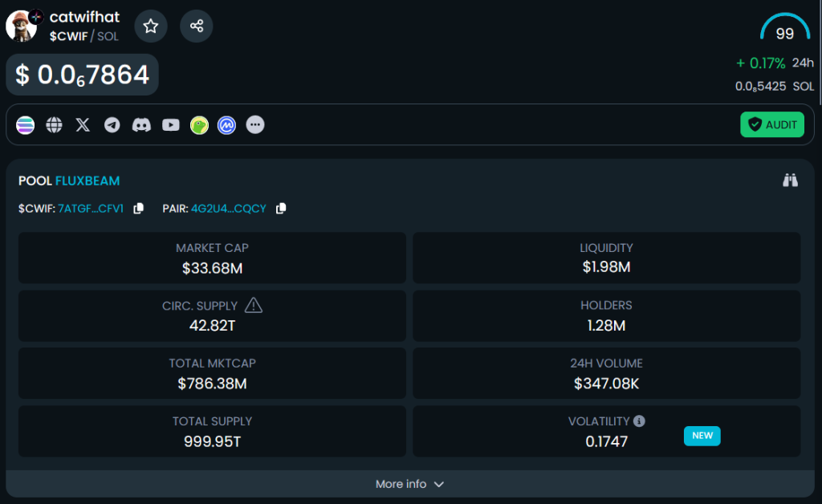Expand the More info section
Screen dimensions: 822x504
pos(410,484)
